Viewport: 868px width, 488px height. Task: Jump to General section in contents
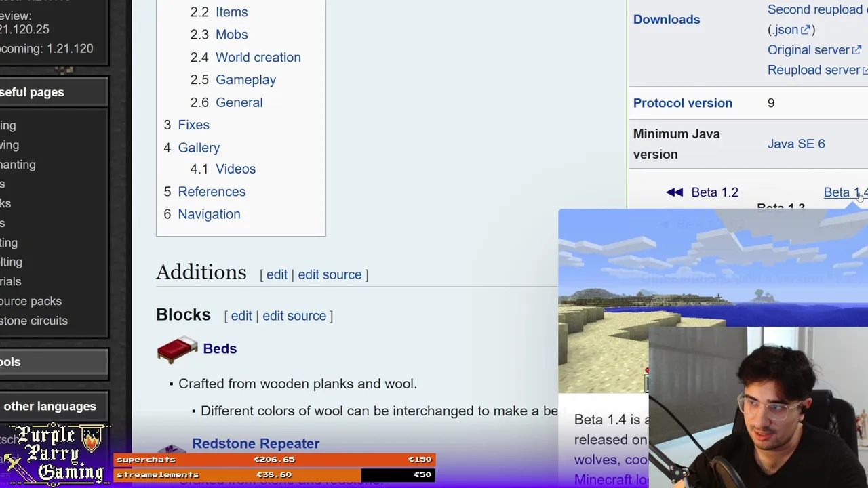point(239,102)
